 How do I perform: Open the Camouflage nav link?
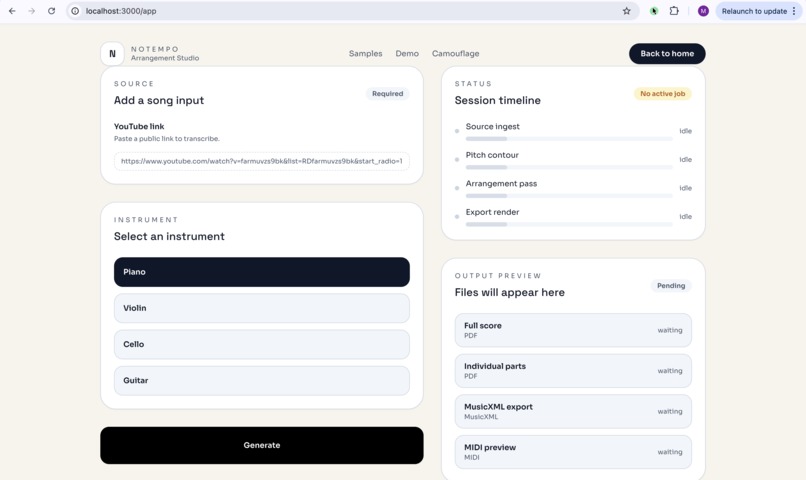tap(455, 53)
